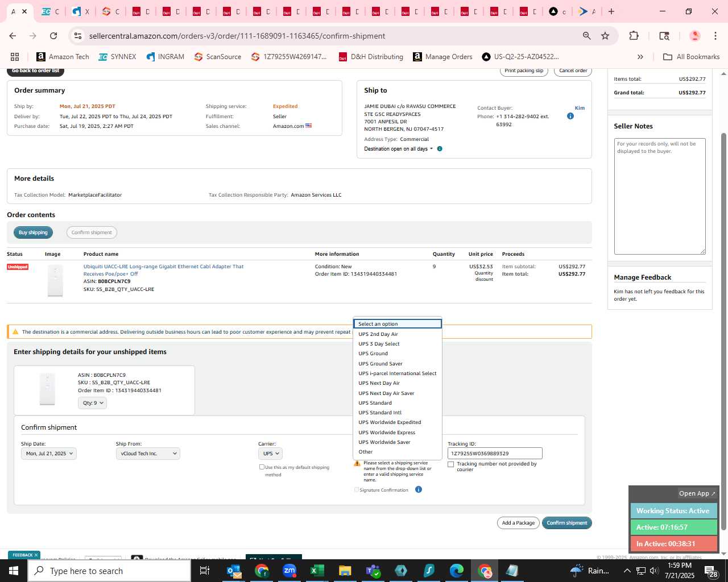Viewport: 728px width, 582px height.
Task: Open the Qty: 9 dropdown
Action: click(x=92, y=403)
